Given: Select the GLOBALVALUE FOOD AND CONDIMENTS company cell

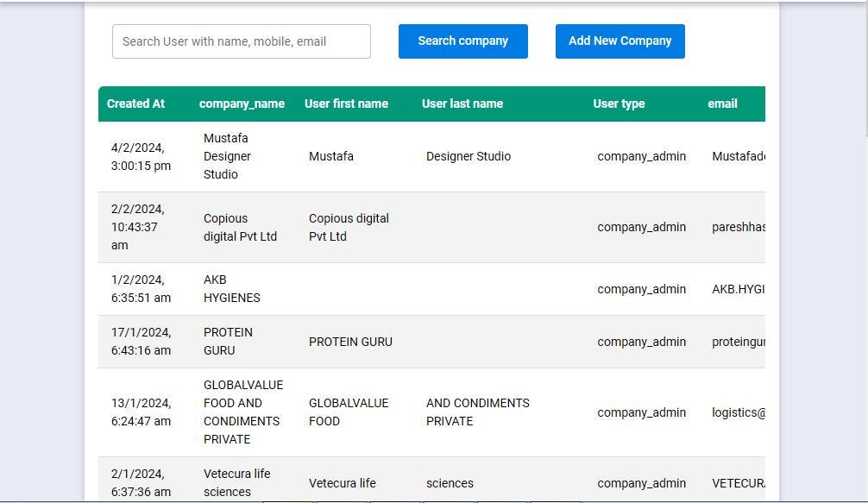Looking at the screenshot, I should (x=242, y=412).
